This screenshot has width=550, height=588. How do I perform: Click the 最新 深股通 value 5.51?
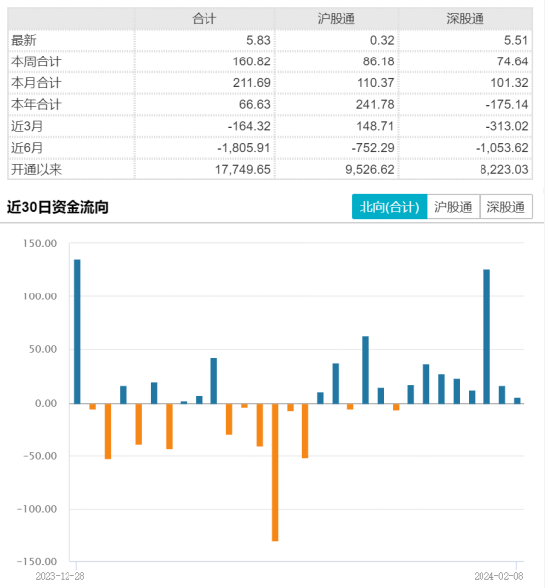[516, 40]
